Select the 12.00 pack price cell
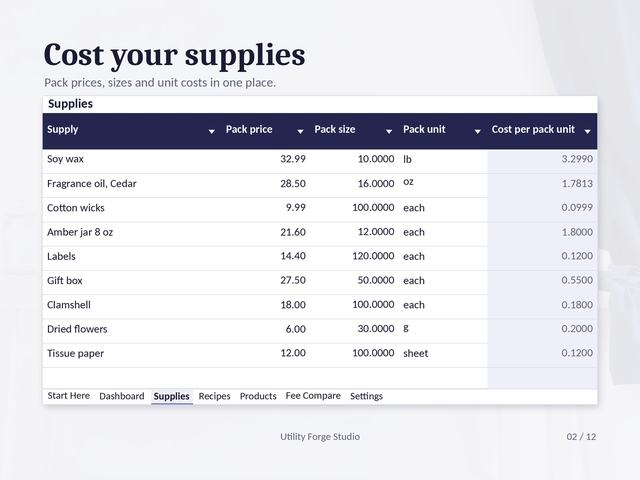 point(266,353)
